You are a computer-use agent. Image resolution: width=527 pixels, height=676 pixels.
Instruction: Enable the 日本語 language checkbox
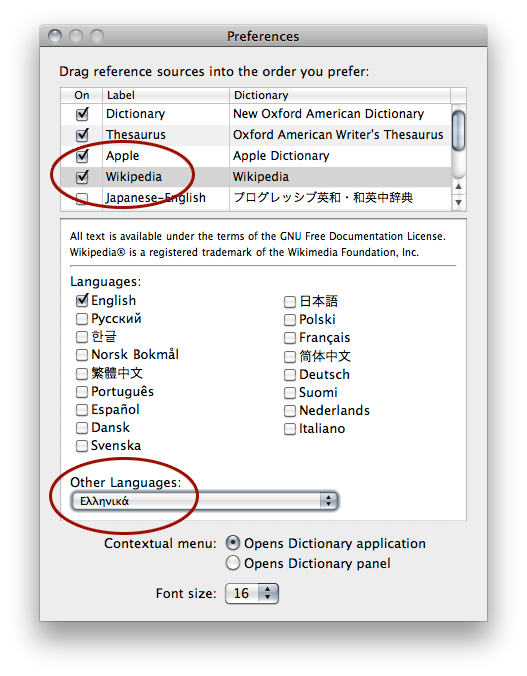[290, 302]
